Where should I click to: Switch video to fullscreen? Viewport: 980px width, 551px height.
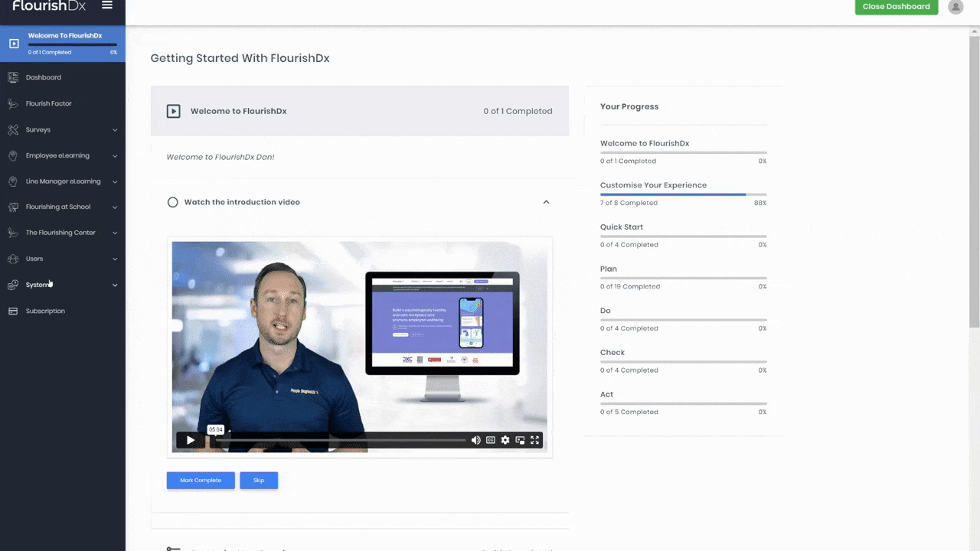click(535, 440)
